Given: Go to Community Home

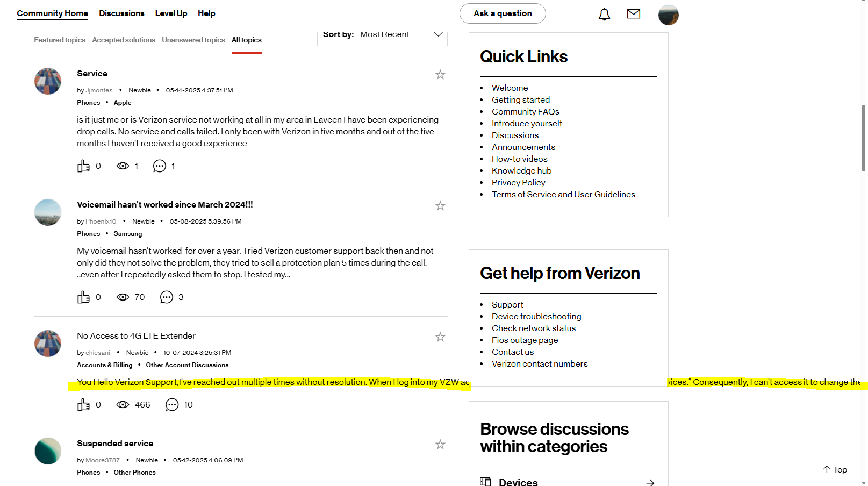Looking at the screenshot, I should (x=53, y=13).
